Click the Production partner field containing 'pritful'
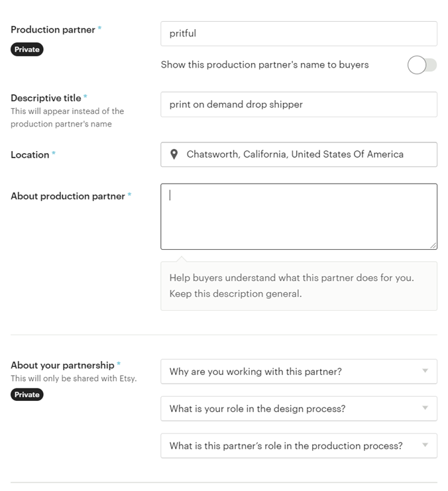 pyautogui.click(x=299, y=34)
